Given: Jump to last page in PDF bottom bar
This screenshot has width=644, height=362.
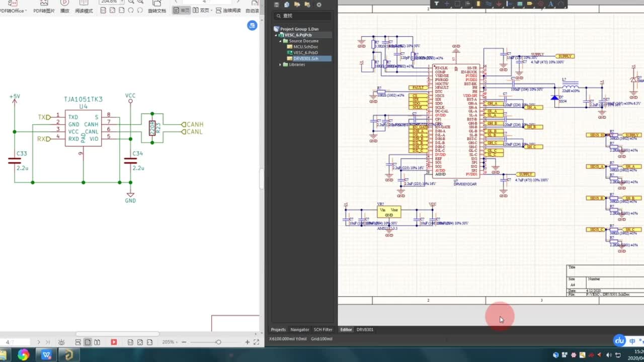Looking at the screenshot, I should pos(48,342).
